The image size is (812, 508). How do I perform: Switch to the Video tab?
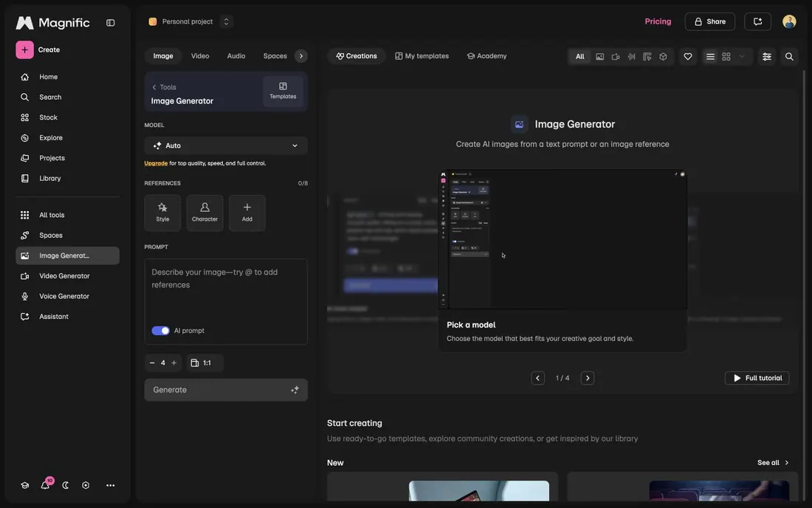coord(200,56)
